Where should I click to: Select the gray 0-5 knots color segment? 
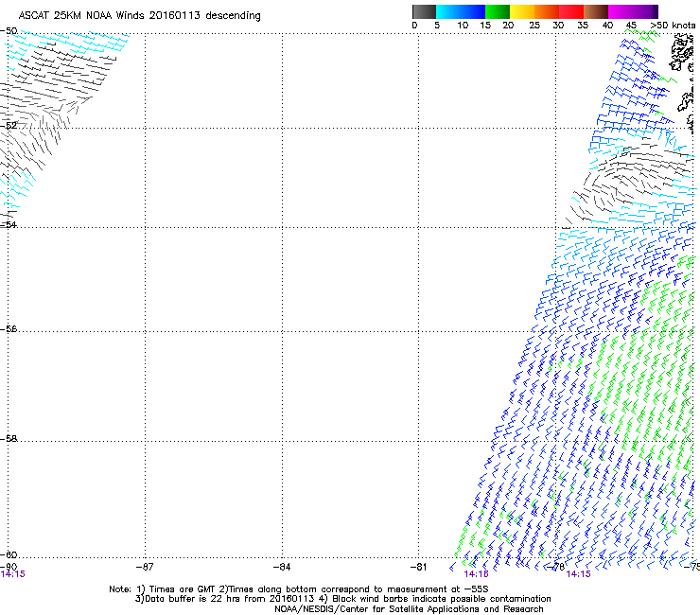click(x=424, y=11)
